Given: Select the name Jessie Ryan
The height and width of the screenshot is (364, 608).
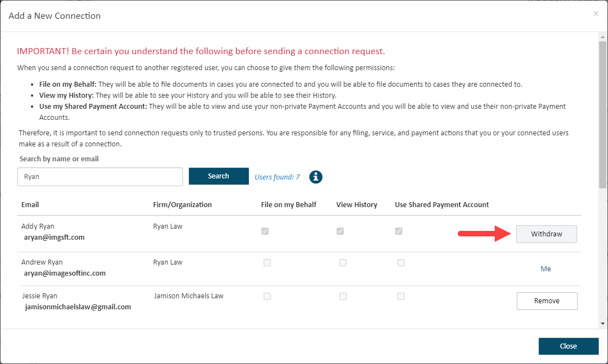Looking at the screenshot, I should (40, 296).
